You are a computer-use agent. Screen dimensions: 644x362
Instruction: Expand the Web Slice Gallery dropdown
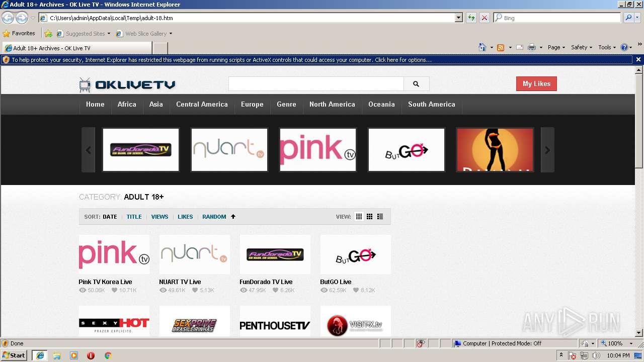point(171,34)
